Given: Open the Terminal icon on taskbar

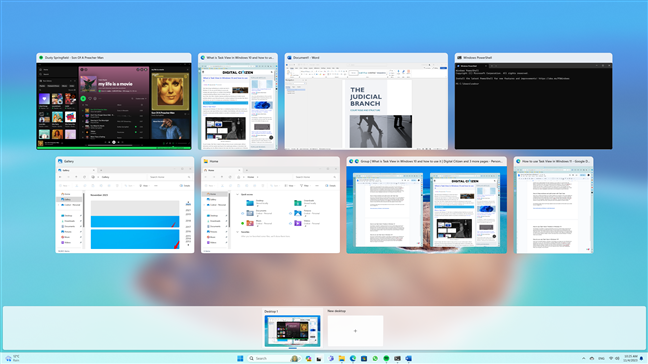Looking at the screenshot, I should (397, 358).
